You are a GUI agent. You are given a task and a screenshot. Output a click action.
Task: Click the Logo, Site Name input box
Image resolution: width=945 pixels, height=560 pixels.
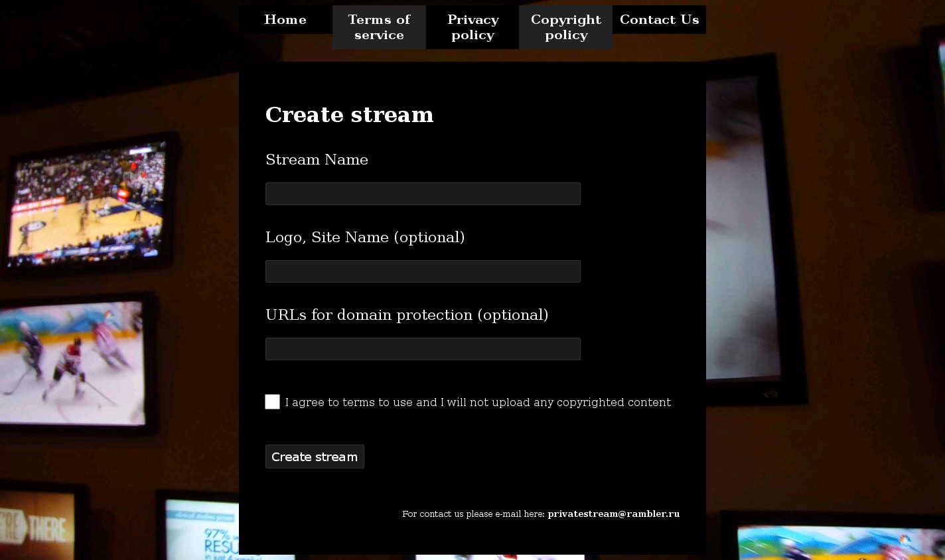coord(423,271)
